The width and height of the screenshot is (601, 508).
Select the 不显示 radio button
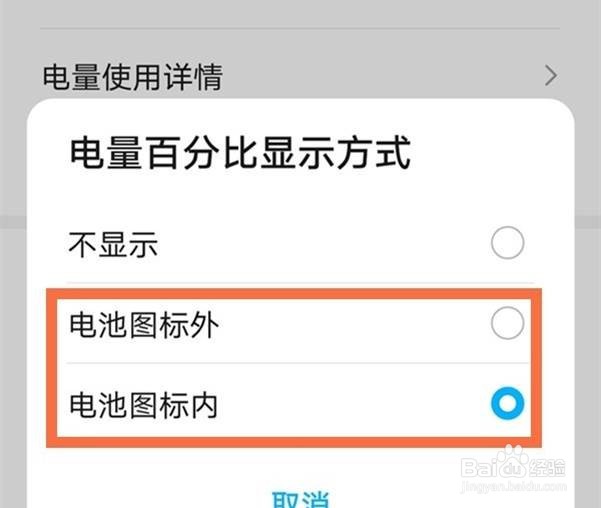click(x=507, y=243)
